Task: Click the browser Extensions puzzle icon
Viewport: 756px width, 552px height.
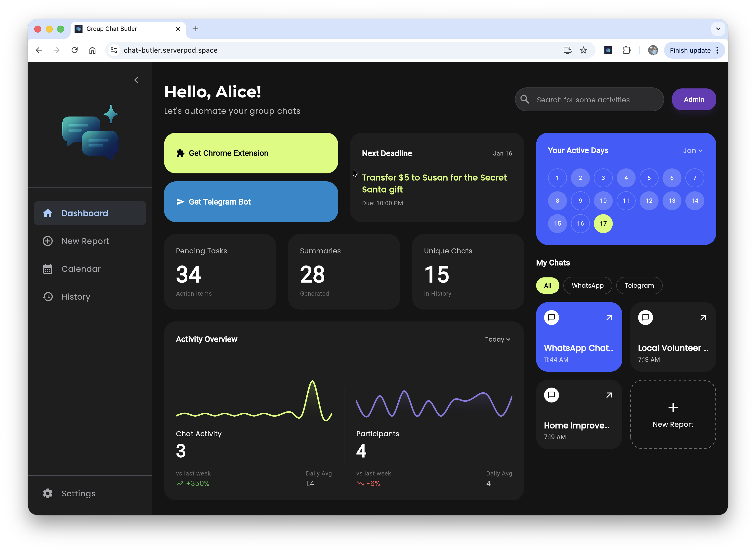Action: click(x=626, y=50)
